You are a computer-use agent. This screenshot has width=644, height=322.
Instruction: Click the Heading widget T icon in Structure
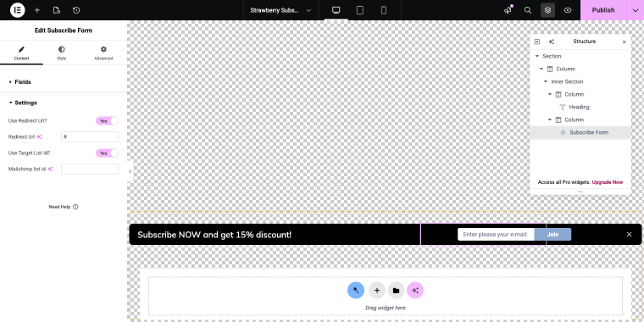point(563,108)
